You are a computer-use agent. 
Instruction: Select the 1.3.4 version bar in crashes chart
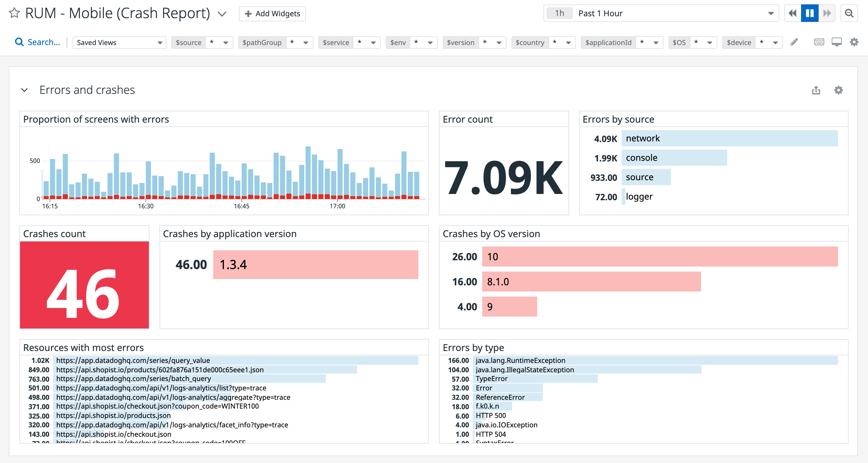pyautogui.click(x=315, y=265)
